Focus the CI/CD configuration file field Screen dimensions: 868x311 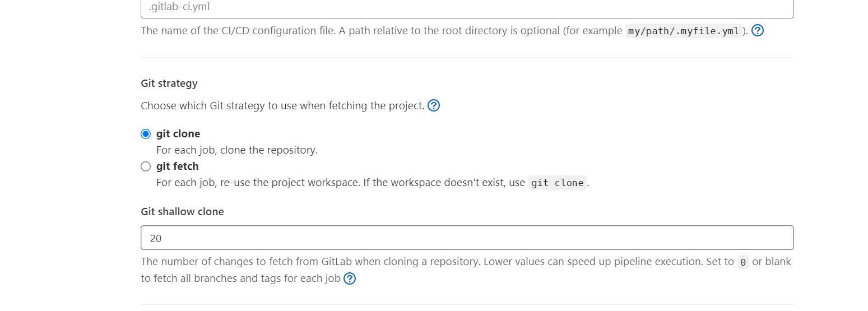(x=467, y=8)
